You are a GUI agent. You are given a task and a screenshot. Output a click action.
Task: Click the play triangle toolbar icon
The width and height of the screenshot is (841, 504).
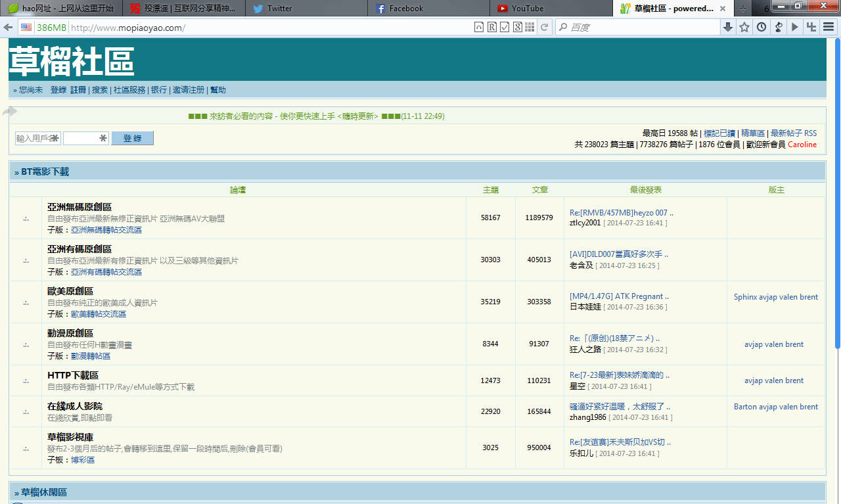pos(795,28)
